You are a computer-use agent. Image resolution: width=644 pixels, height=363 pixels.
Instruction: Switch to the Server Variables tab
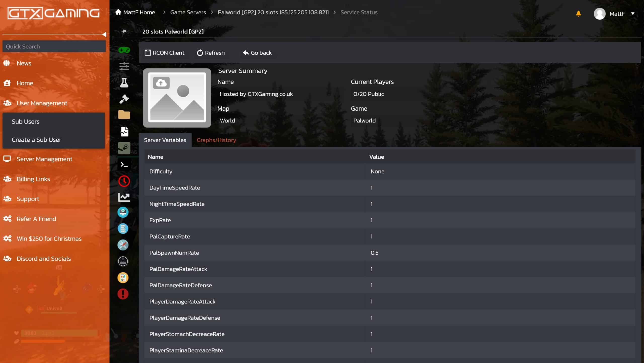pyautogui.click(x=165, y=140)
